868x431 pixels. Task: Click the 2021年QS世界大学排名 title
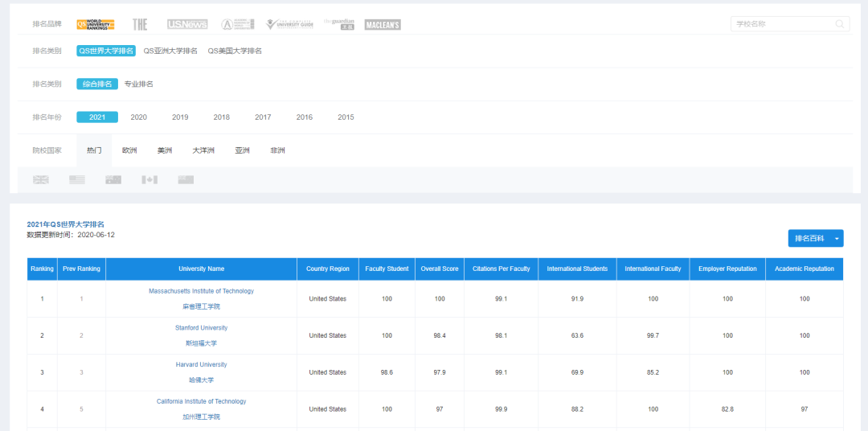tap(66, 224)
